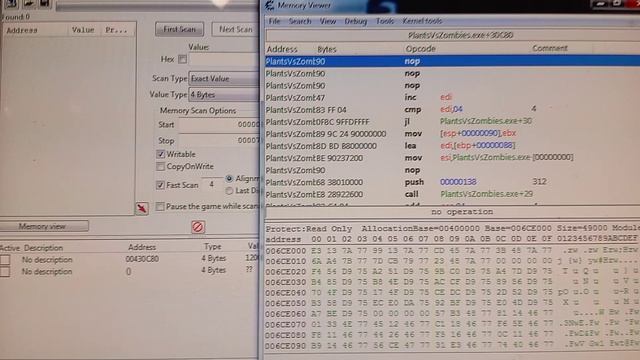Click the Cheat Engine icon in Memory Viewer title
Screen dimensions: 640x360
[x=269, y=5]
